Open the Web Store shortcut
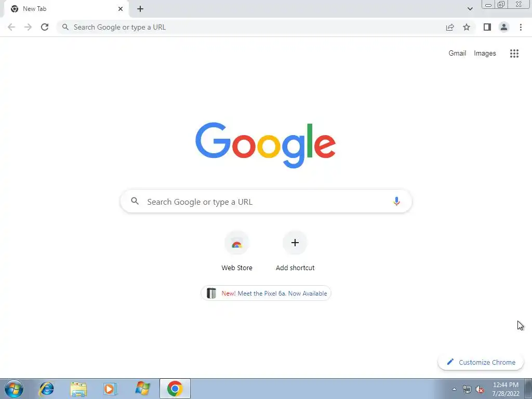Image resolution: width=532 pixels, height=399 pixels. point(237,251)
